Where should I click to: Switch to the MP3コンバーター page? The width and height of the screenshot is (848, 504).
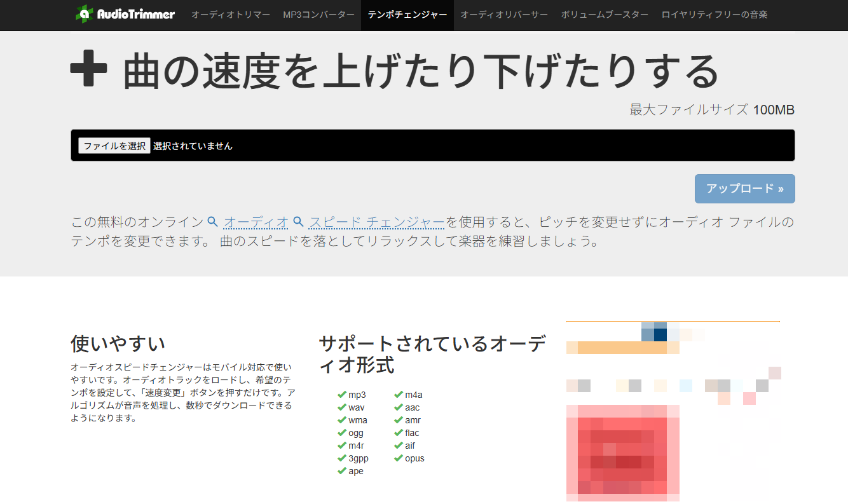pyautogui.click(x=318, y=14)
